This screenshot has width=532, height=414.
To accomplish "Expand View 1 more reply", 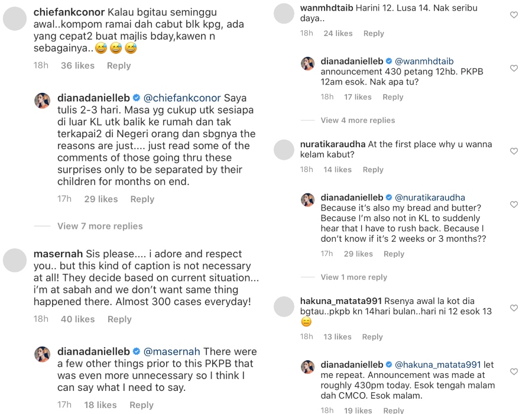I will pos(353,277).
